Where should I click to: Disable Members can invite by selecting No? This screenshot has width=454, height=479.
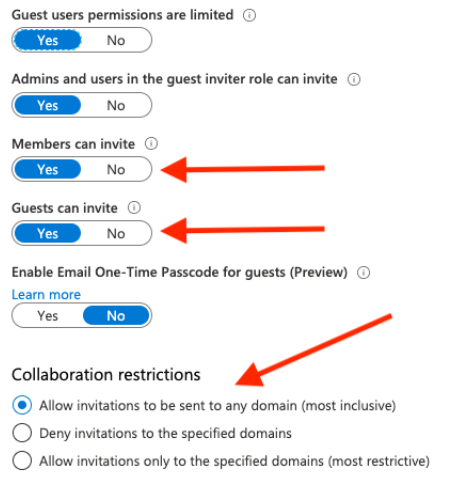coord(116,169)
